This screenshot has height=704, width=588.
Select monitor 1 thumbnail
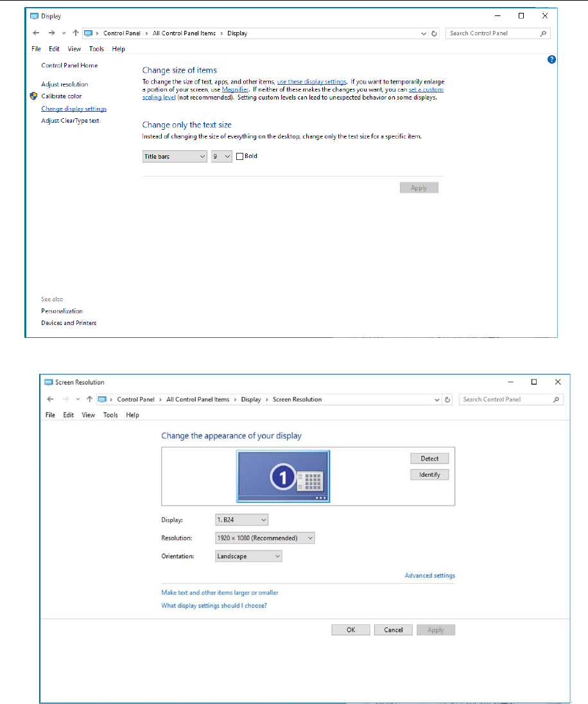283,477
